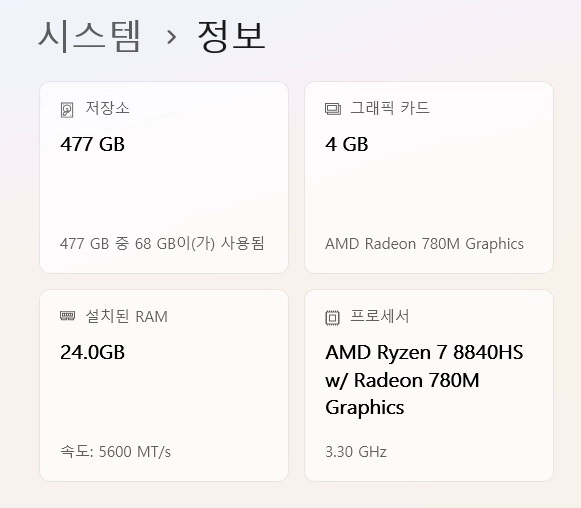Click the processor chip icon

[332, 318]
